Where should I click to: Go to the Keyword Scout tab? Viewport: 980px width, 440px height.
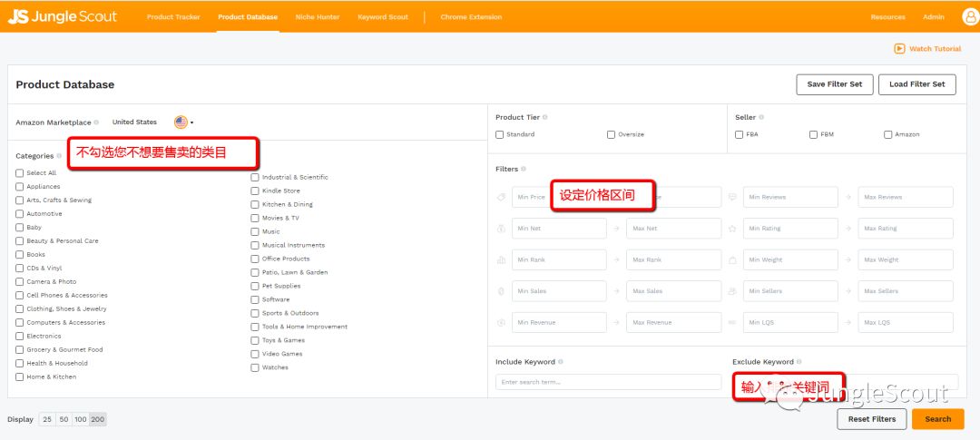point(382,17)
